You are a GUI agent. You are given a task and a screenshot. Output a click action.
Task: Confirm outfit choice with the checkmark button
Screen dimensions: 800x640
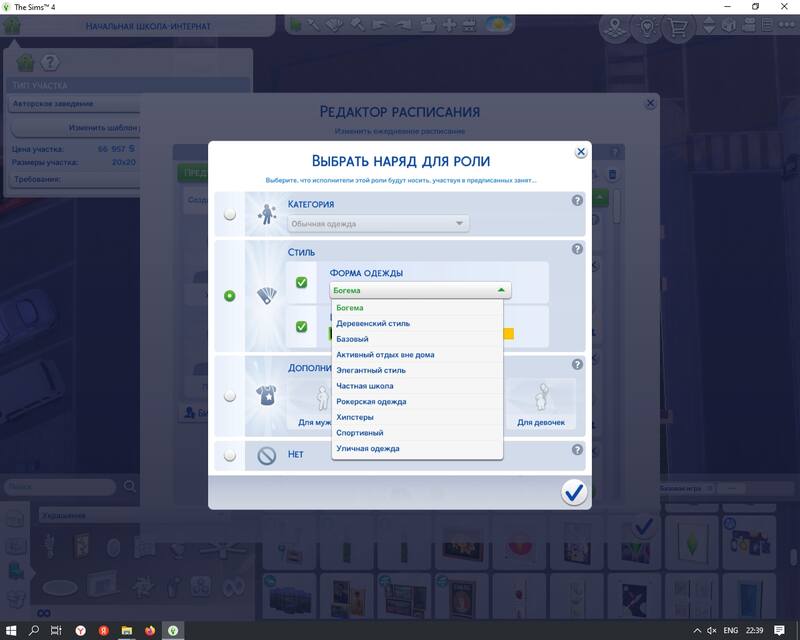pos(574,492)
